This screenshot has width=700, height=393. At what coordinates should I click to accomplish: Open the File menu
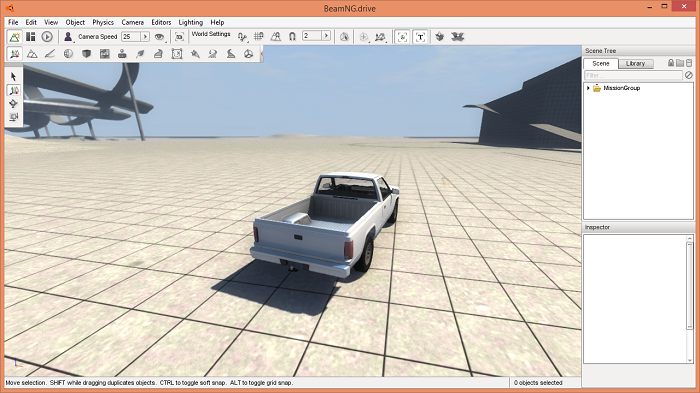tap(13, 22)
